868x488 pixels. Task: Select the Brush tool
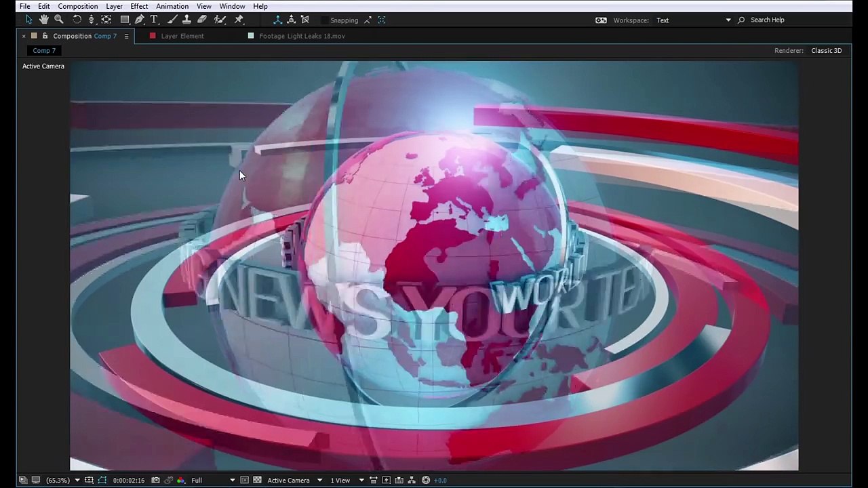pyautogui.click(x=172, y=20)
